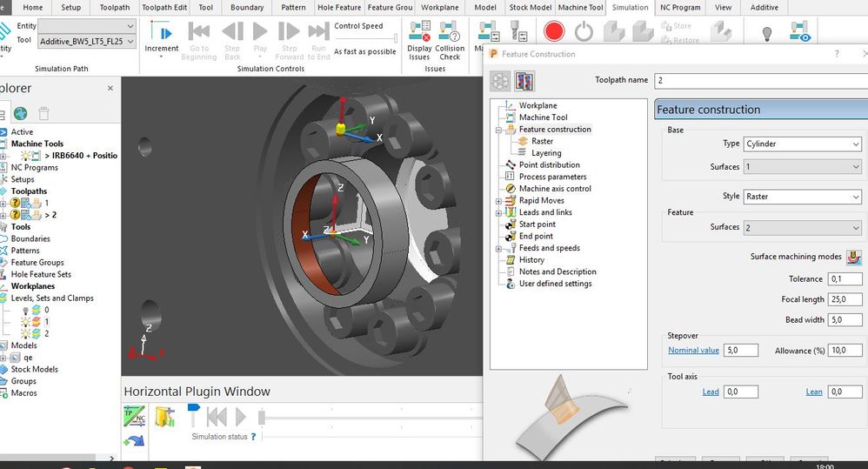Toggle light bulb visibility of level 2
The height and width of the screenshot is (469, 868).
[x=25, y=334]
